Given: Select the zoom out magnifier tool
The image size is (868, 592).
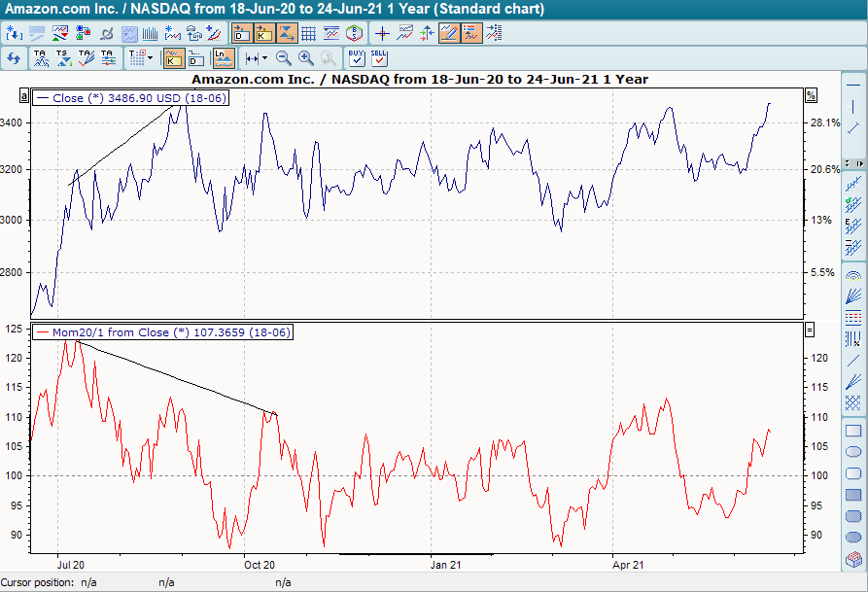Looking at the screenshot, I should (283, 57).
